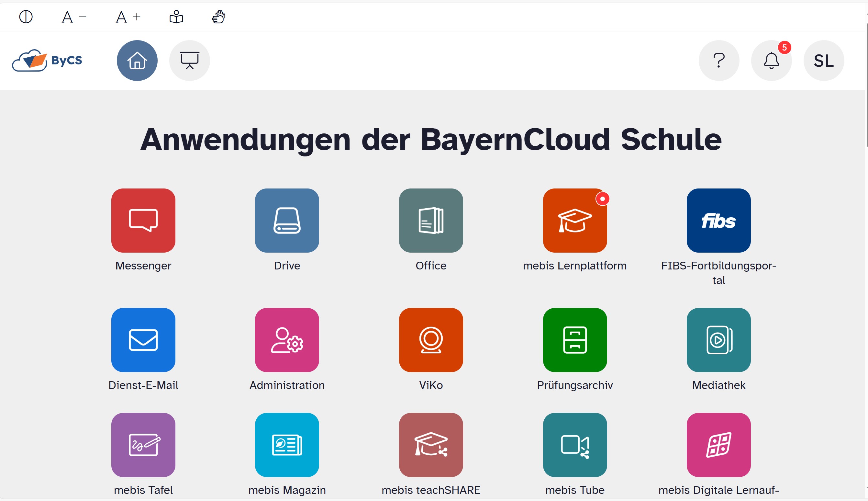The width and height of the screenshot is (868, 501).
Task: Launch ViKo video conferencing
Action: tap(431, 340)
